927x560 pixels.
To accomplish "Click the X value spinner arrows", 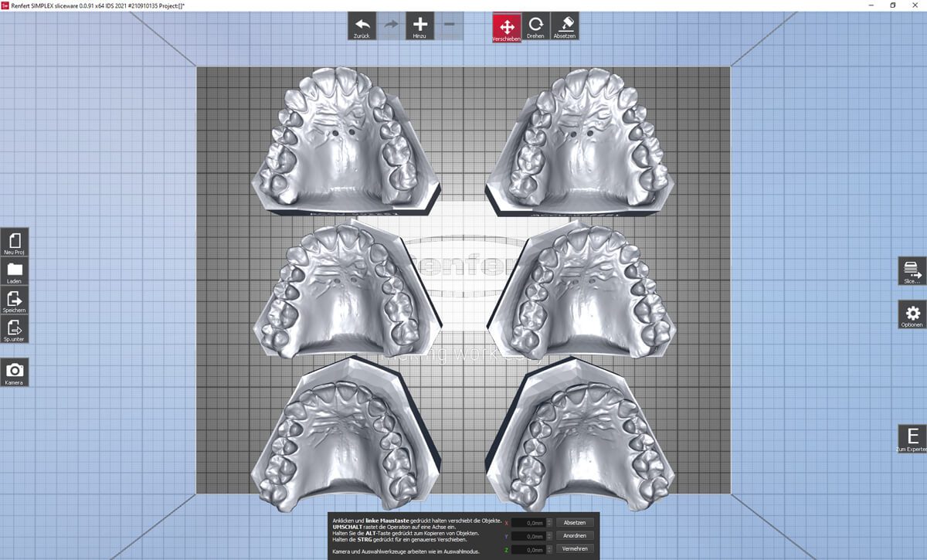I will tap(549, 524).
